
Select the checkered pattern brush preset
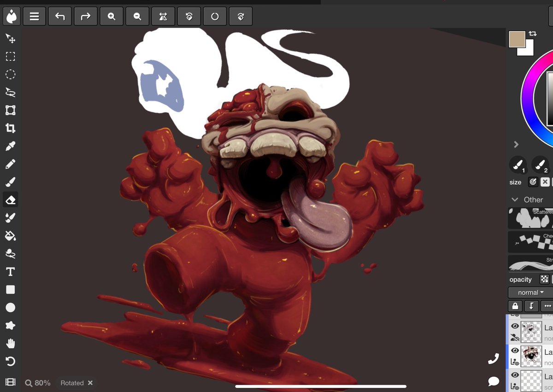tap(530, 241)
